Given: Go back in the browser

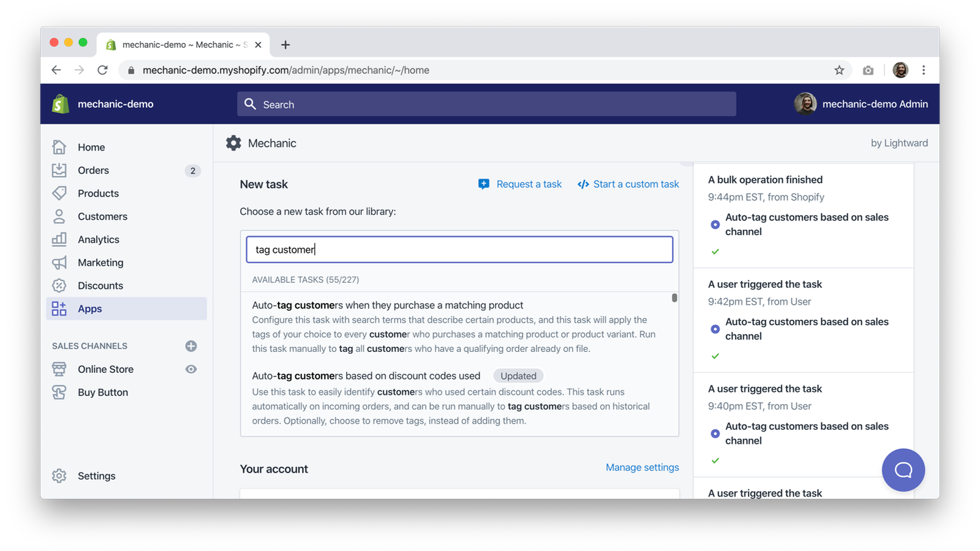Looking at the screenshot, I should click(x=56, y=70).
